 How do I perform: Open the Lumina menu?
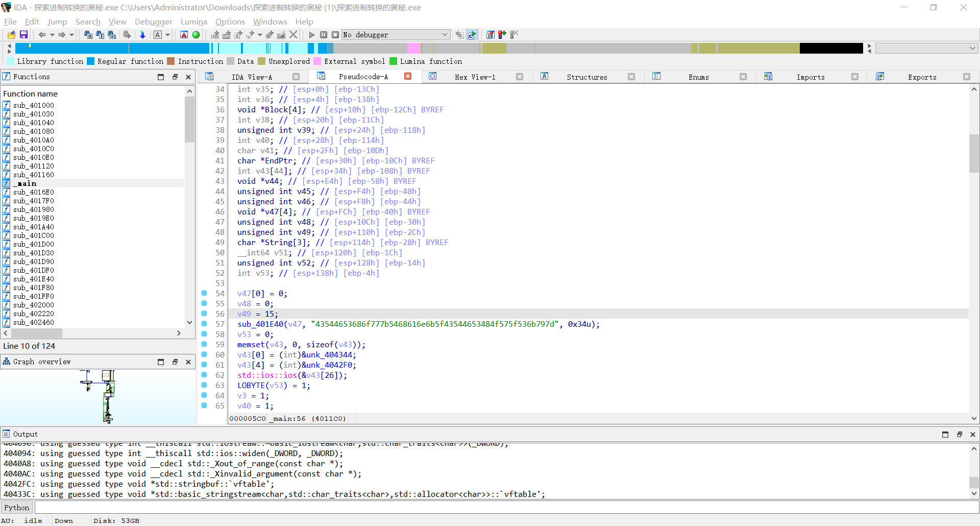pos(194,21)
